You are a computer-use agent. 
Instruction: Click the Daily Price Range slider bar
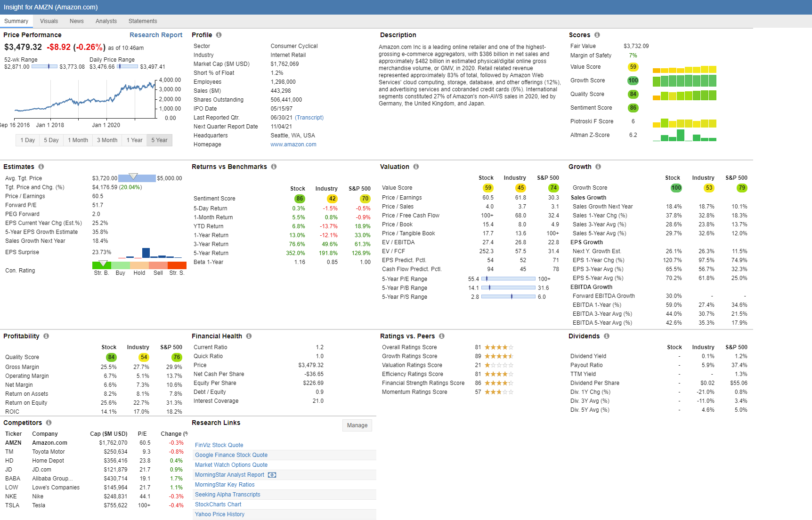(127, 67)
